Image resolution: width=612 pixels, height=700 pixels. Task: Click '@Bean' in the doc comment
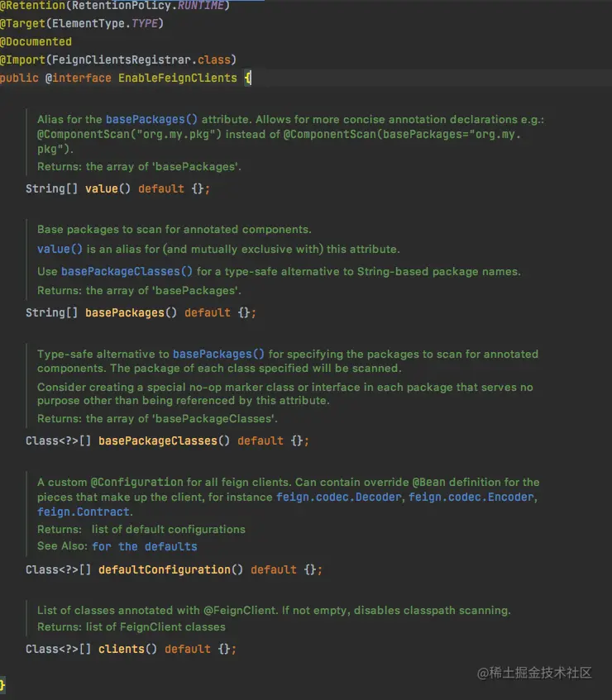tap(429, 482)
